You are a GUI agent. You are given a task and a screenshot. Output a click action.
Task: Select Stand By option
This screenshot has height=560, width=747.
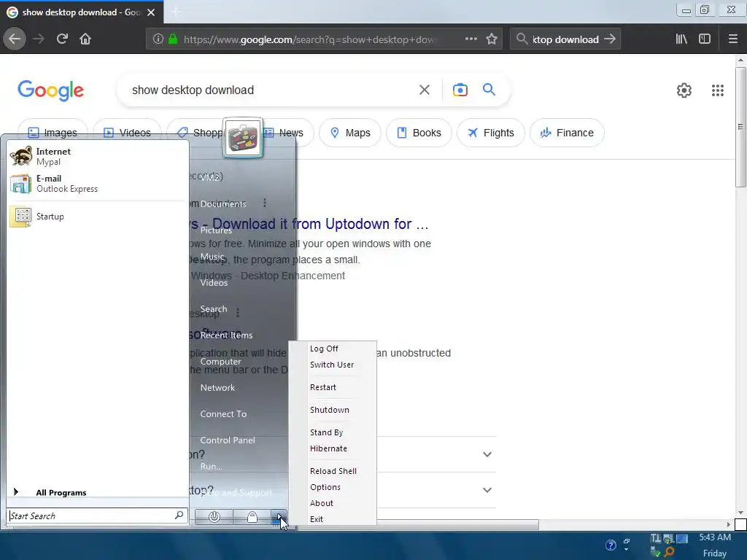333,432
